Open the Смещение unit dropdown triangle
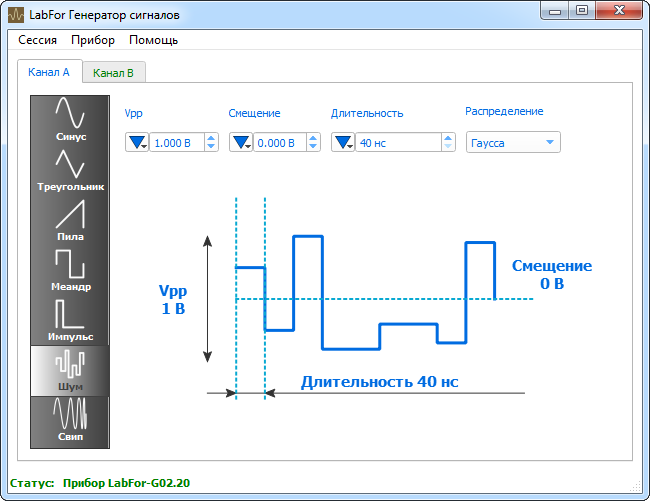 [241, 143]
